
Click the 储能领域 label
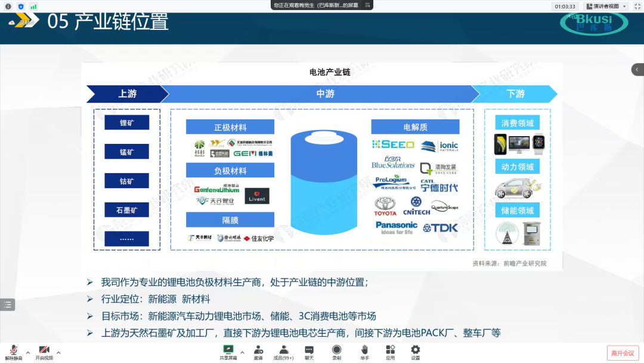(x=518, y=210)
